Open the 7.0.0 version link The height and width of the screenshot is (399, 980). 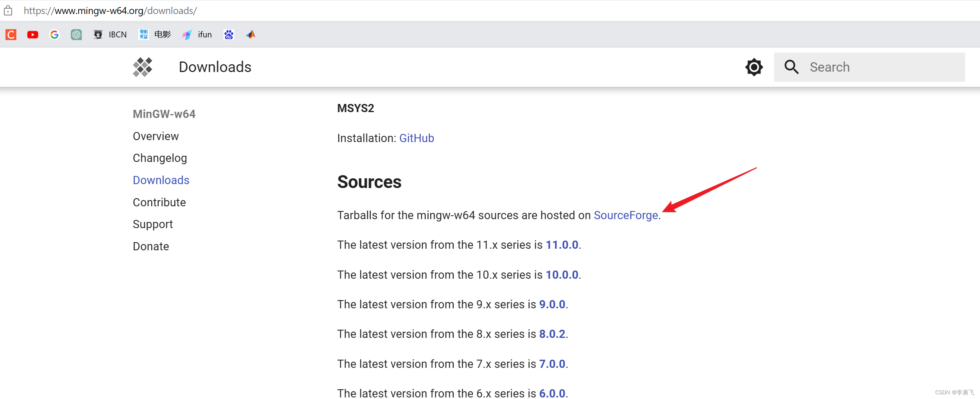click(552, 364)
